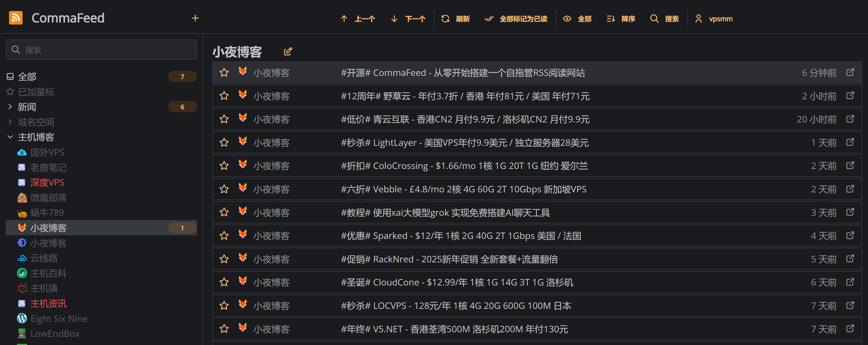Mark all as read via 全部标记为已读
This screenshot has width=868, height=345.
pos(516,19)
